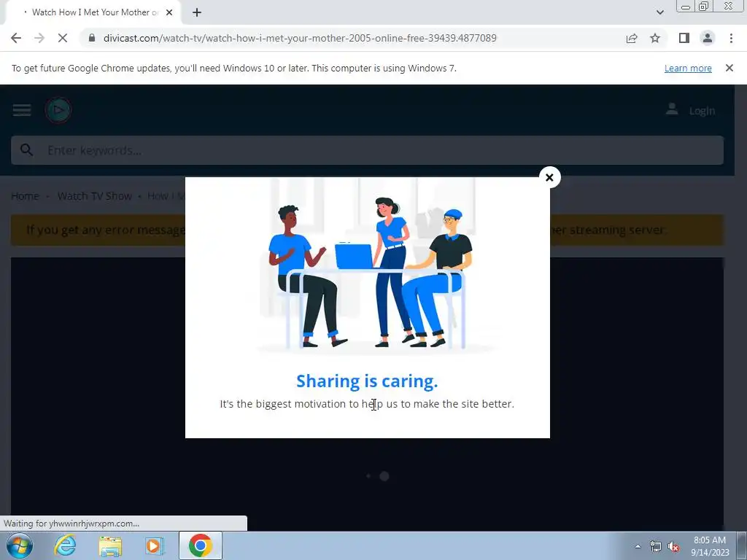Screen dimensions: 747x560
Task: Go back to the previous page
Action: click(x=16, y=38)
